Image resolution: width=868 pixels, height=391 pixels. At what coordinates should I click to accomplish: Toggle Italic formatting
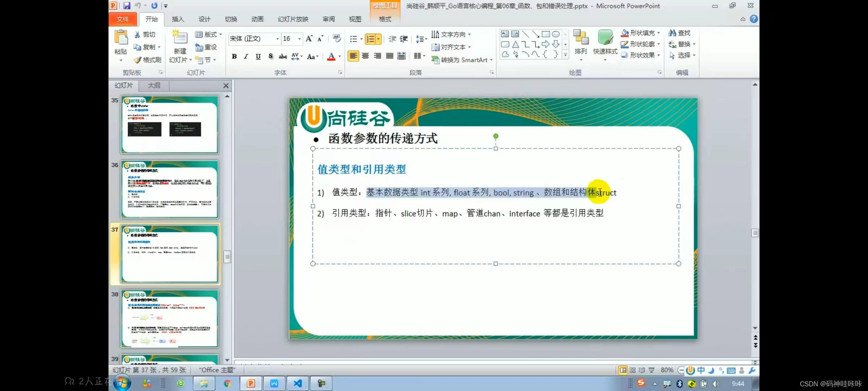pos(246,56)
